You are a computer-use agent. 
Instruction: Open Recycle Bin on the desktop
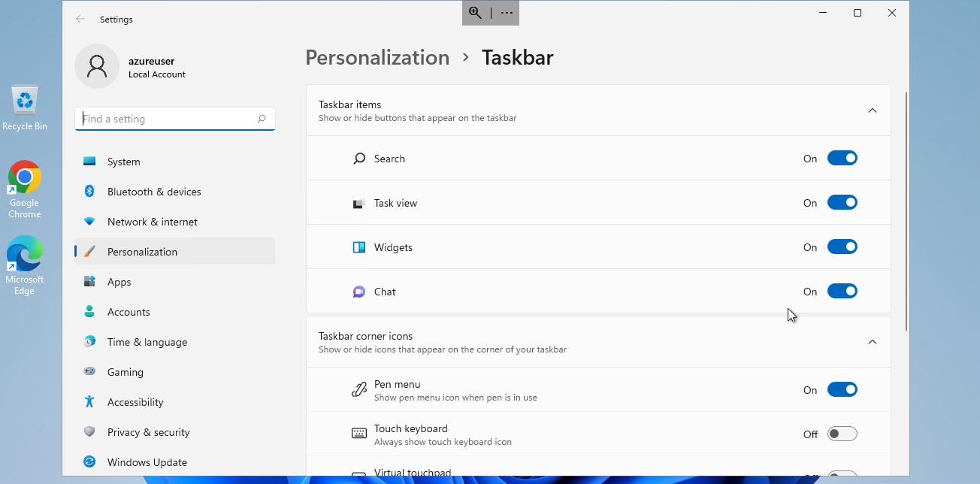[x=25, y=108]
